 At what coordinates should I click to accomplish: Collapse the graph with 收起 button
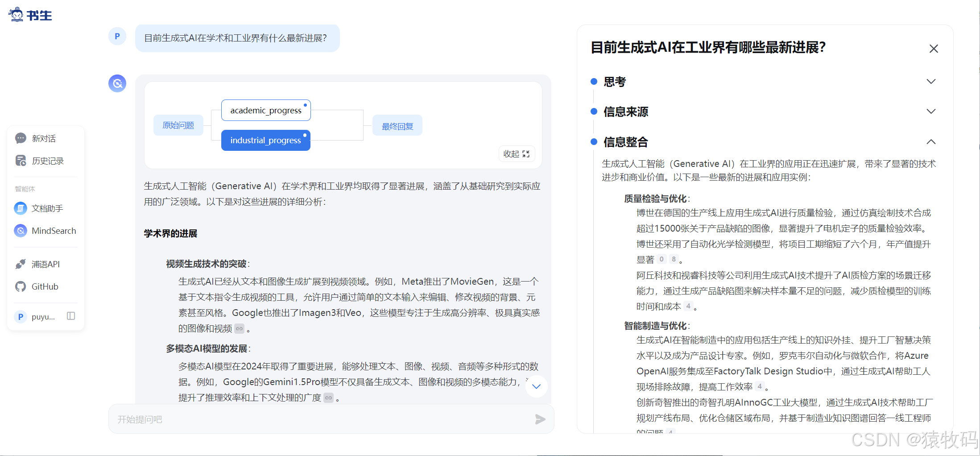pos(517,154)
